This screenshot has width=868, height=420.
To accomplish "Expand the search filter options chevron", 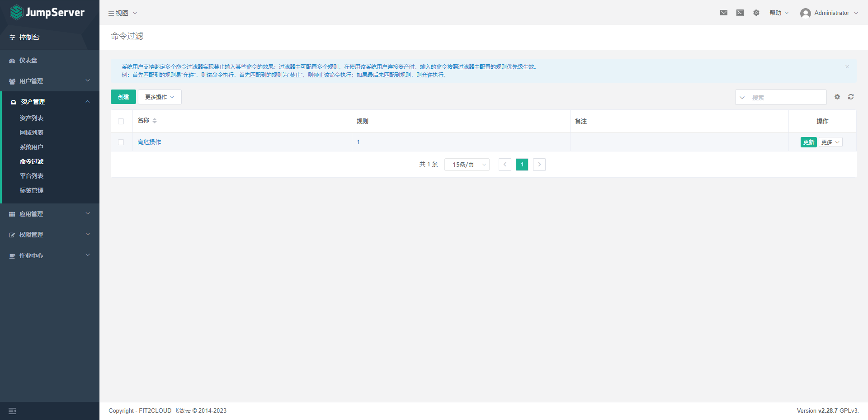I will pyautogui.click(x=742, y=98).
